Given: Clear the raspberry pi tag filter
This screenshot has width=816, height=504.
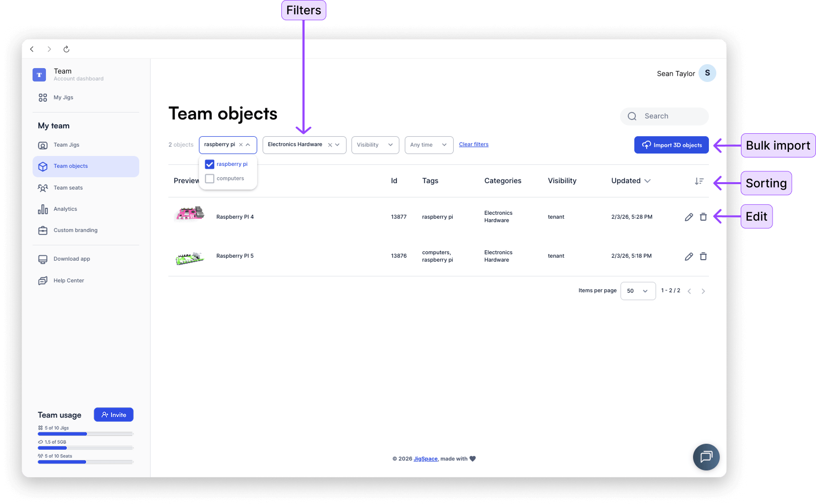Looking at the screenshot, I should click(241, 145).
